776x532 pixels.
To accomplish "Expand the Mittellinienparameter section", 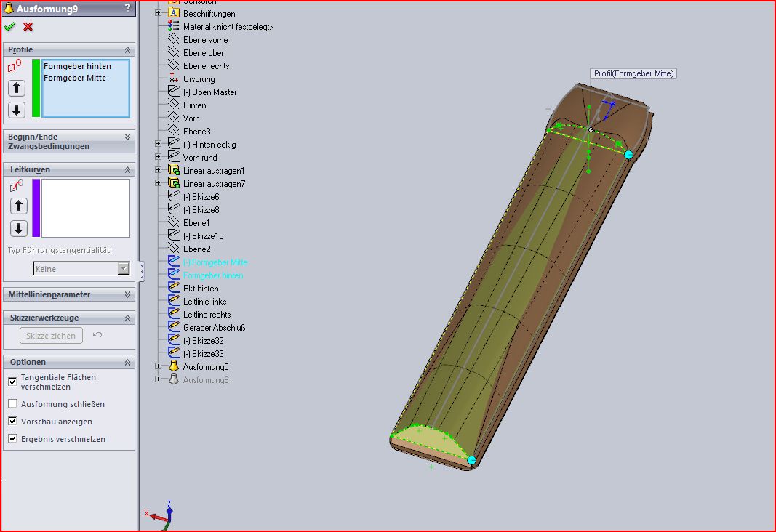I will coord(128,294).
